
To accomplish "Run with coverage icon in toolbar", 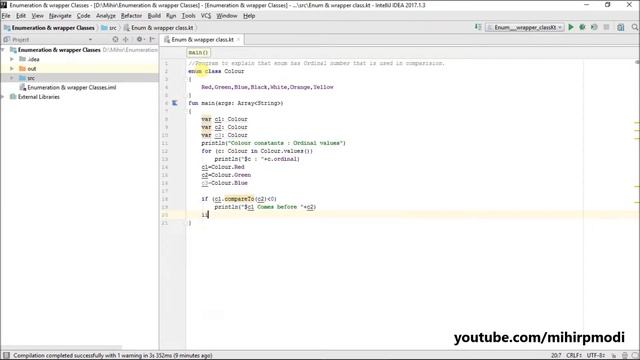I will click(594, 27).
